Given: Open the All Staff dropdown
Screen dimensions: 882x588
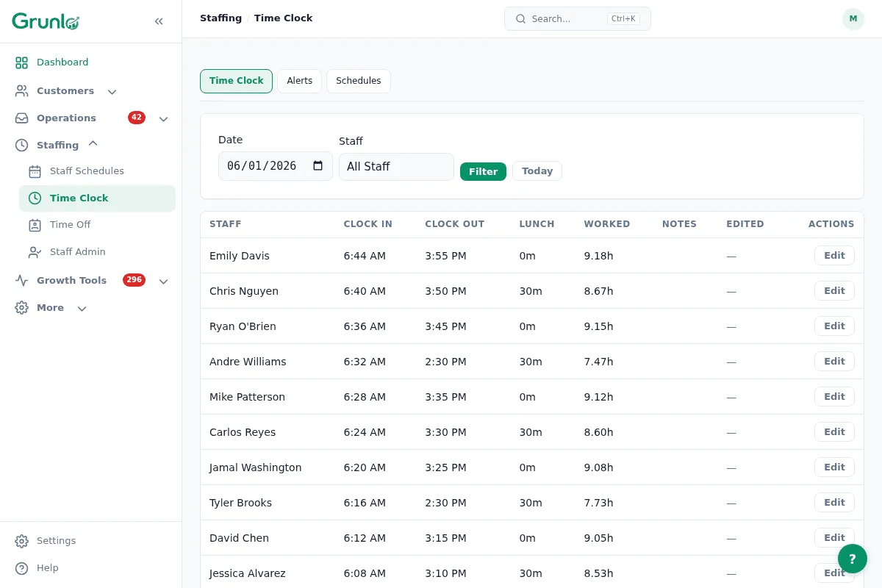Looking at the screenshot, I should tap(396, 167).
